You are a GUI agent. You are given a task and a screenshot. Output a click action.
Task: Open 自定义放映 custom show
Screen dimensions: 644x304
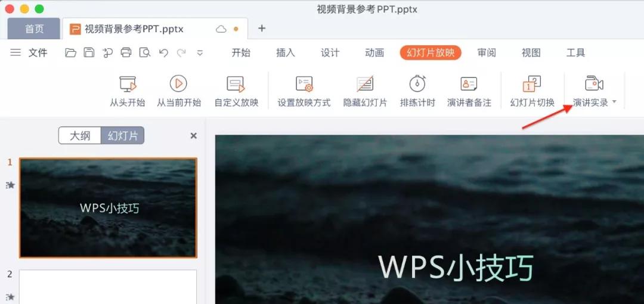click(x=236, y=92)
